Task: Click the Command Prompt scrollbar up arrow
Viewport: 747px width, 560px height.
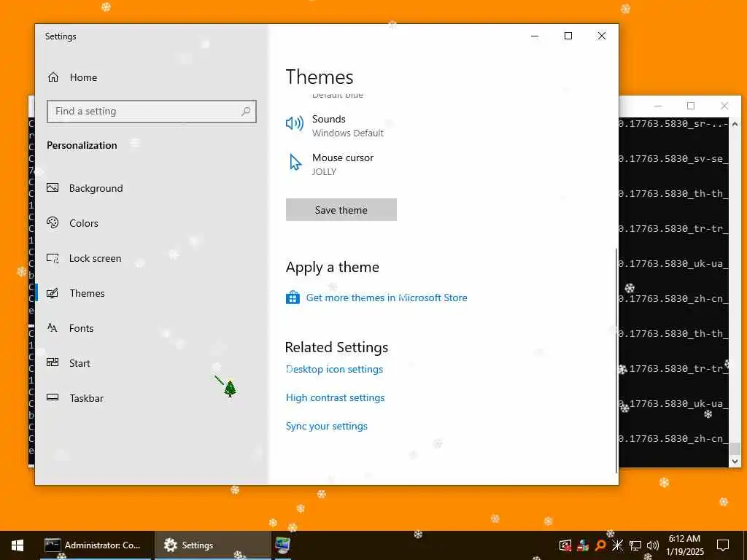Action: pyautogui.click(x=735, y=124)
